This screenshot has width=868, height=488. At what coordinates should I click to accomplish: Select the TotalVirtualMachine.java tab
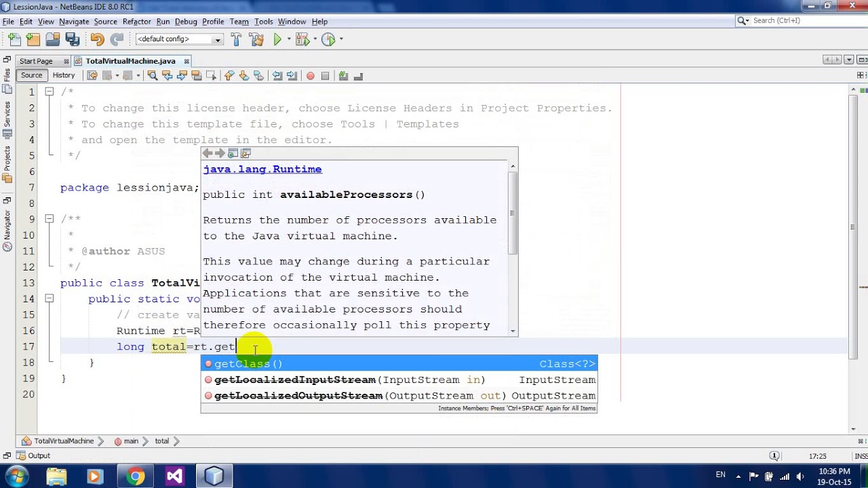coord(131,61)
